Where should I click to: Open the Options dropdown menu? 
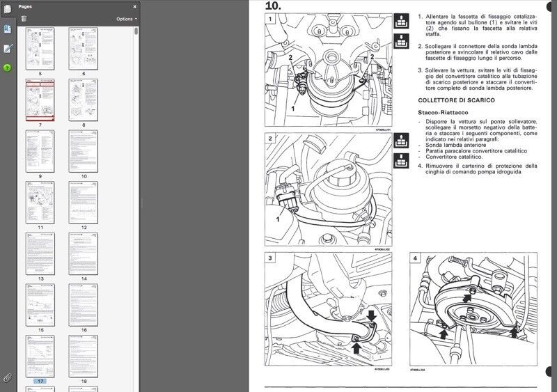click(x=126, y=19)
